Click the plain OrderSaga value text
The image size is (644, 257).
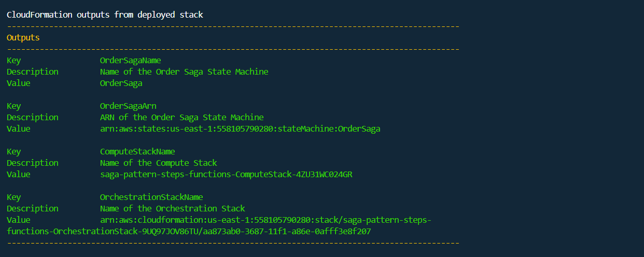121,83
